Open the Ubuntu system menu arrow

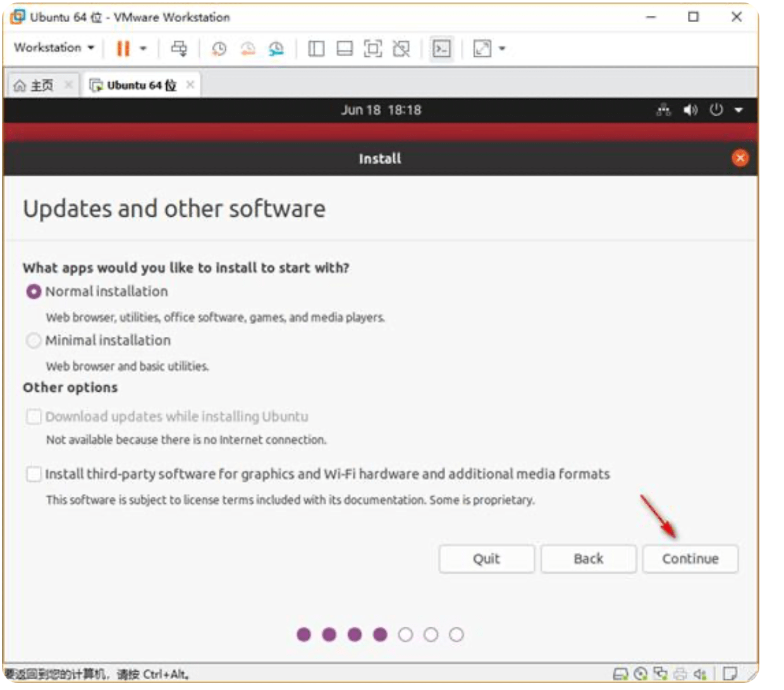(x=738, y=111)
